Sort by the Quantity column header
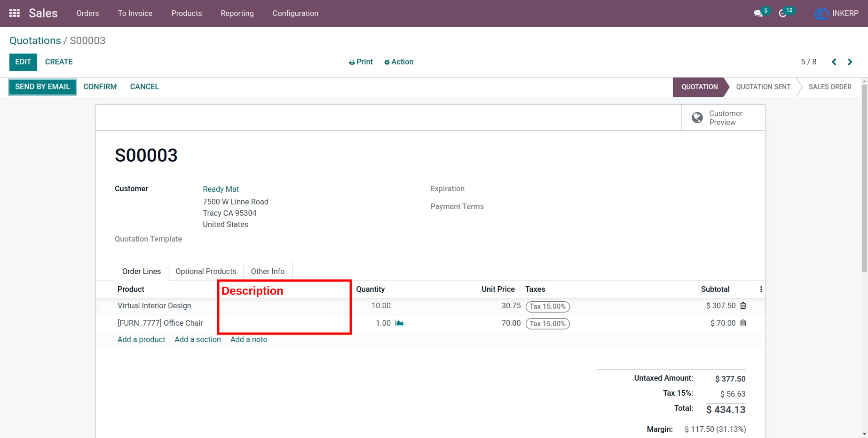Screen dimensions: 868x438 coord(371,289)
